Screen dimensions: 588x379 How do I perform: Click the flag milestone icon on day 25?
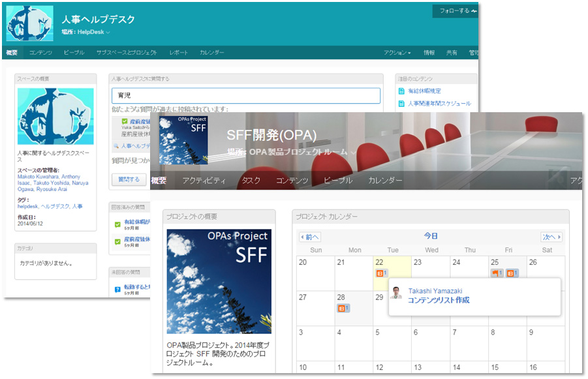click(497, 273)
